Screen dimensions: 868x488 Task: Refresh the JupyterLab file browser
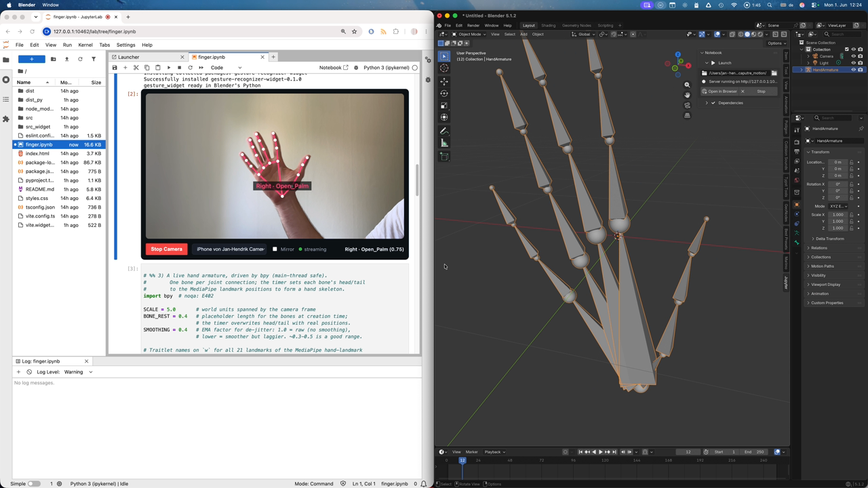[80, 59]
